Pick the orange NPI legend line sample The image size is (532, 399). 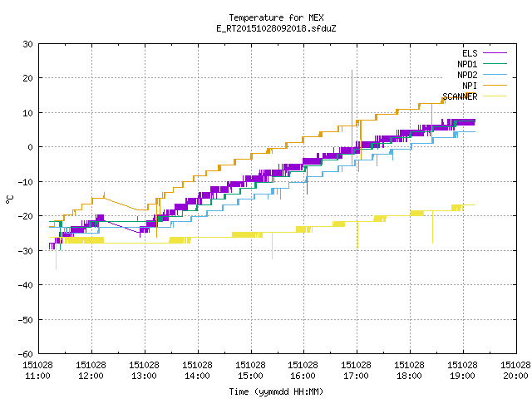click(495, 86)
